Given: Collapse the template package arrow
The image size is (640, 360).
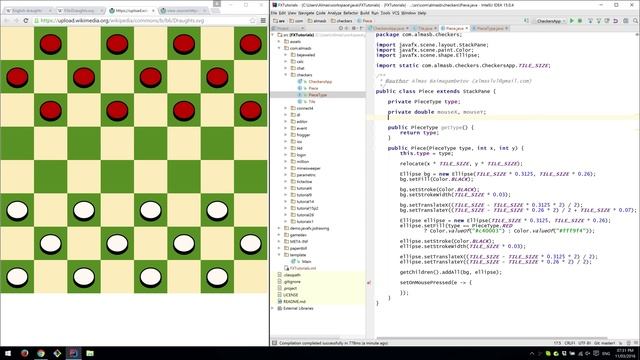Looking at the screenshot, I should click(x=280, y=255).
